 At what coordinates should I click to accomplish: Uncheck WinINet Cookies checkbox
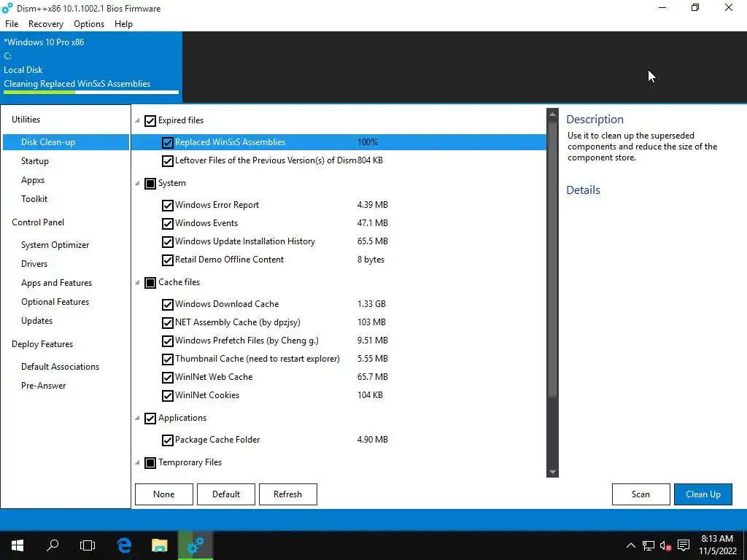coord(167,396)
